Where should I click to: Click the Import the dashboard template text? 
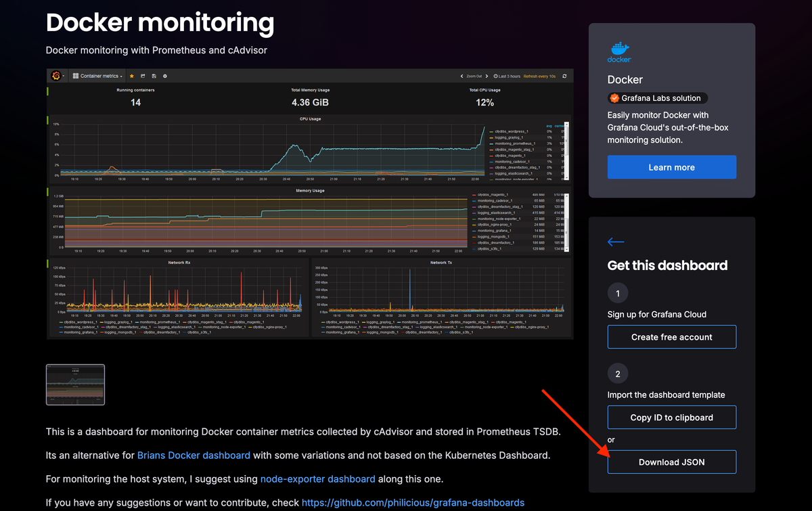[x=666, y=395]
